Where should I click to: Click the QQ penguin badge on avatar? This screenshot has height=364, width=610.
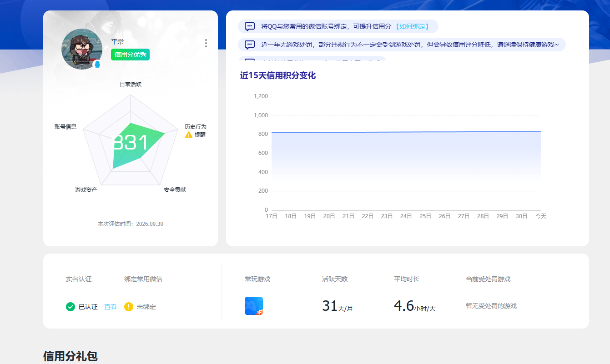coord(97,64)
